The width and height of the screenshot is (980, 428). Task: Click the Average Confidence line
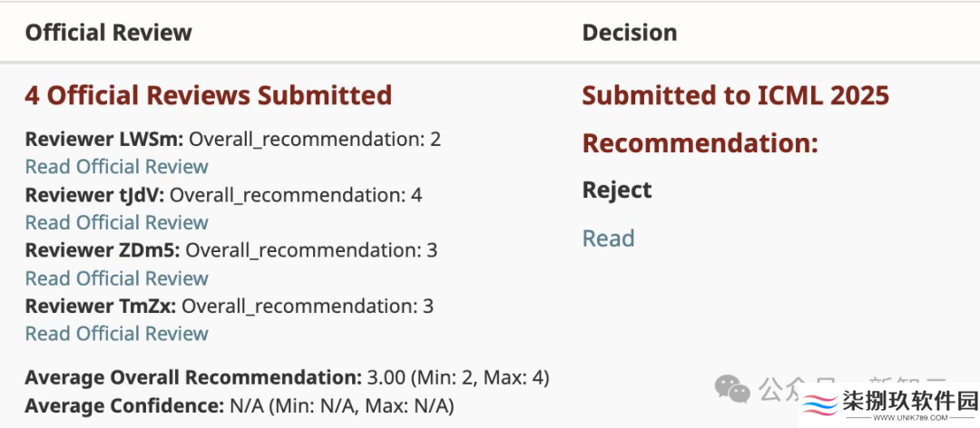pos(240,407)
